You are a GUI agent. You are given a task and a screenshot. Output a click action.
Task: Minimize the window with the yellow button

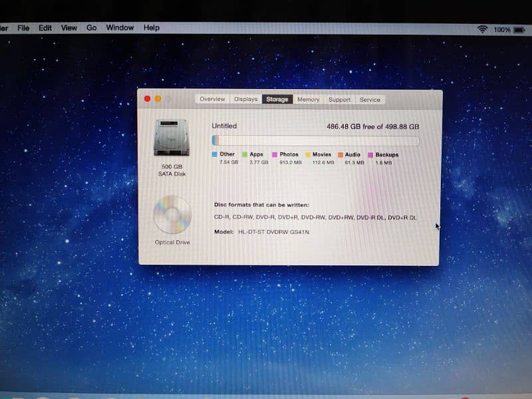pos(158,99)
